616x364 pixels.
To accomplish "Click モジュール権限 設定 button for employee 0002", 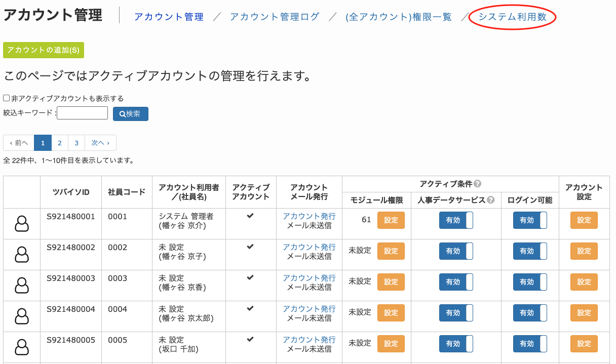I will click(391, 251).
